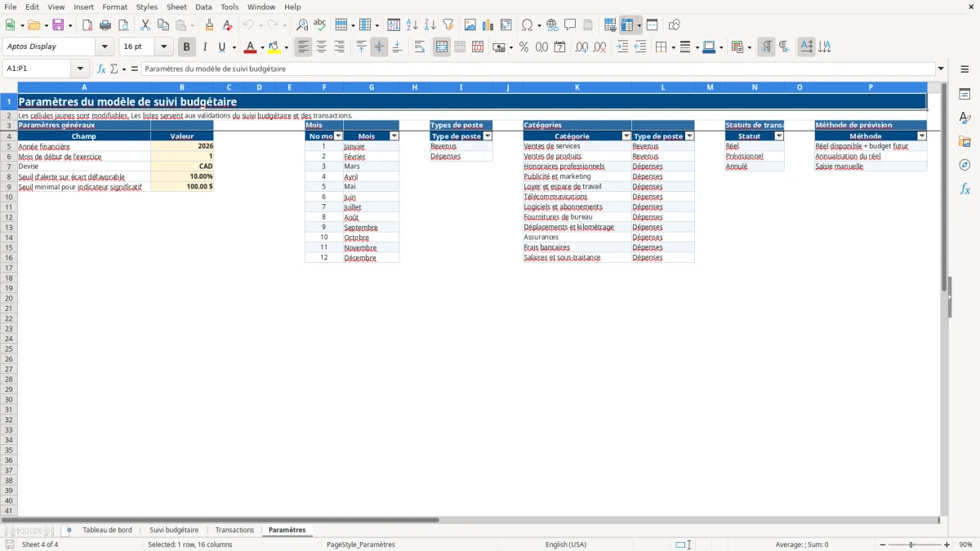The width and height of the screenshot is (980, 551).
Task: Click zoom out minus button
Action: (x=883, y=544)
